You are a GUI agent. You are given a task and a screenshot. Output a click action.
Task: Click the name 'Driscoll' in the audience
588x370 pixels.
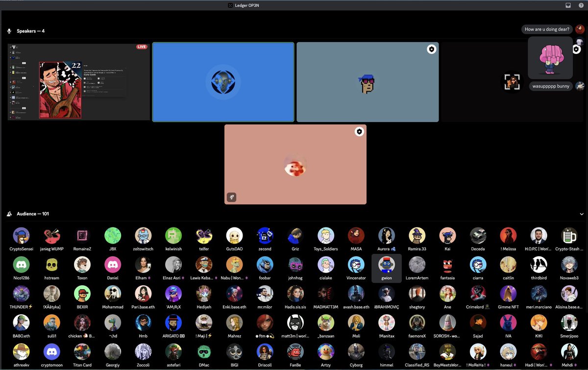tap(265, 365)
